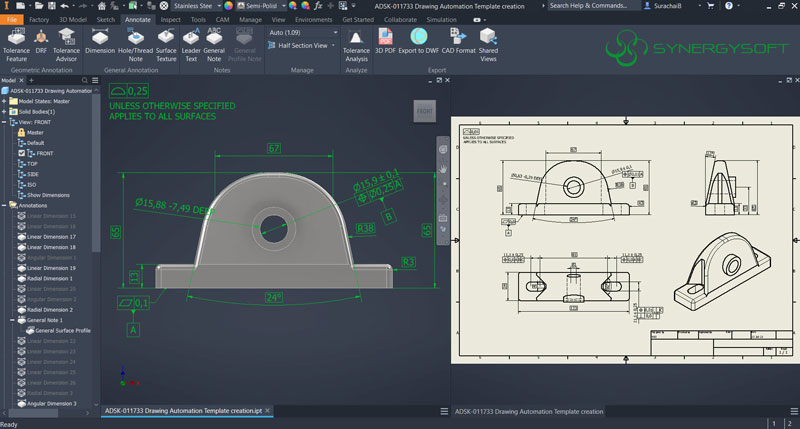Open the model browser hamburger menu

pyautogui.click(x=95, y=81)
